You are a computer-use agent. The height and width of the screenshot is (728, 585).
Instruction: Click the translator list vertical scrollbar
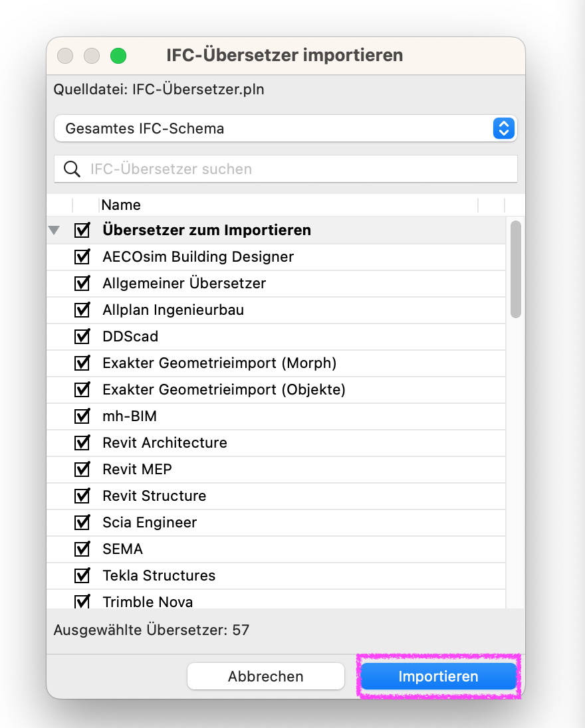click(x=515, y=269)
